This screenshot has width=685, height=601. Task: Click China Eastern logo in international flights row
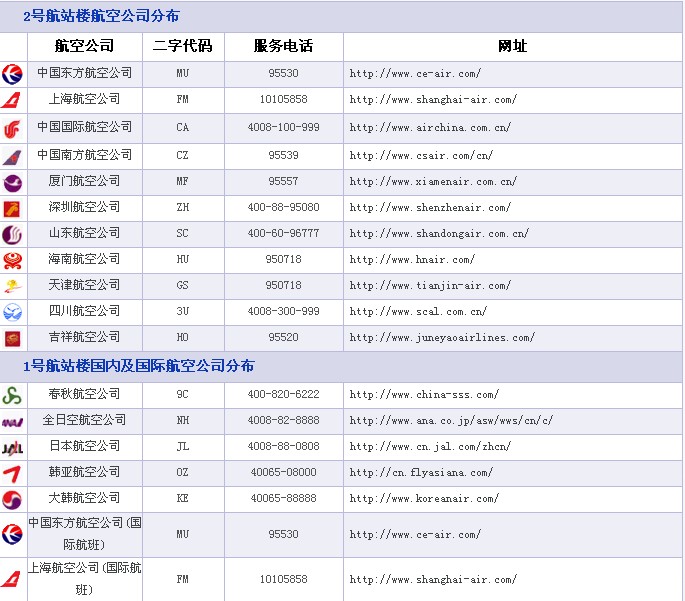(12, 535)
